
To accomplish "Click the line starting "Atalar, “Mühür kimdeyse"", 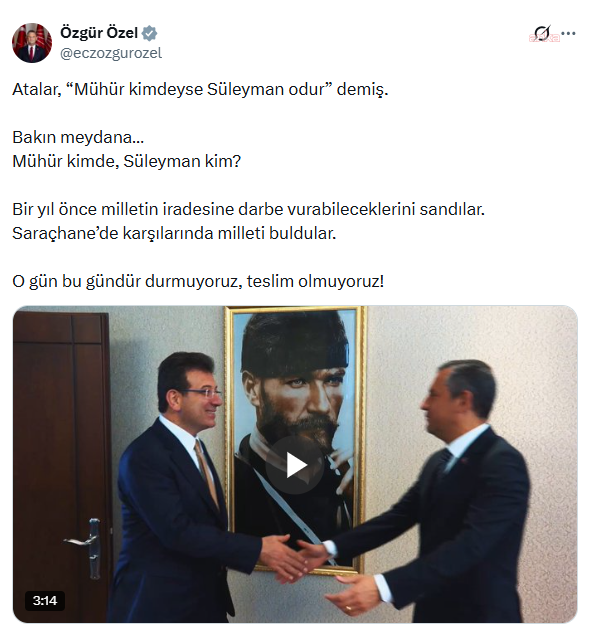I will [200, 89].
